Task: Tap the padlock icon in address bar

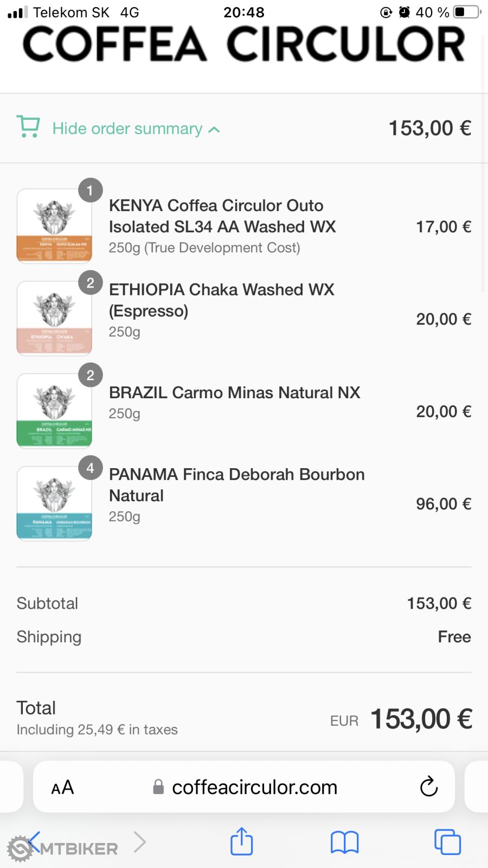Action: tap(158, 787)
